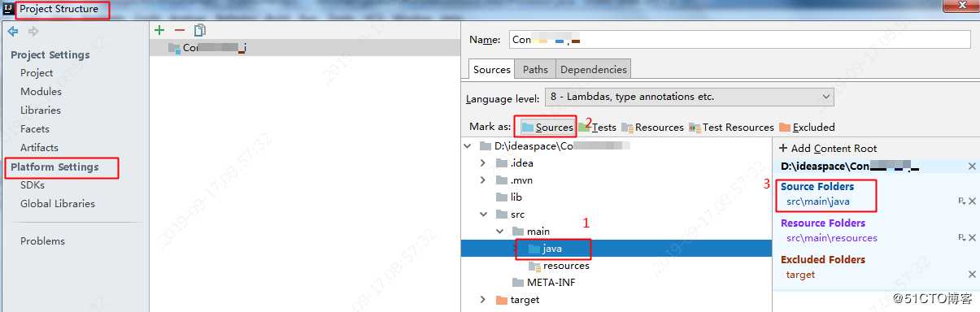Open Global Libraries section
The height and width of the screenshot is (312, 980).
click(58, 203)
